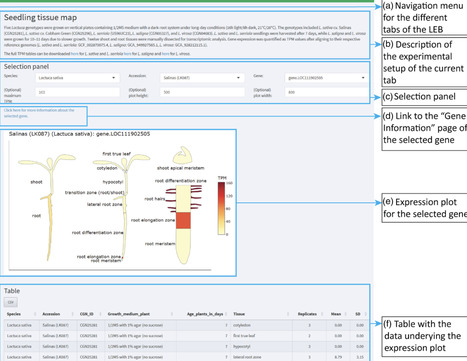The width and height of the screenshot is (467, 361).
Task: Click the 'lateral root zone' tissue cell
Action: pyautogui.click(x=247, y=357)
